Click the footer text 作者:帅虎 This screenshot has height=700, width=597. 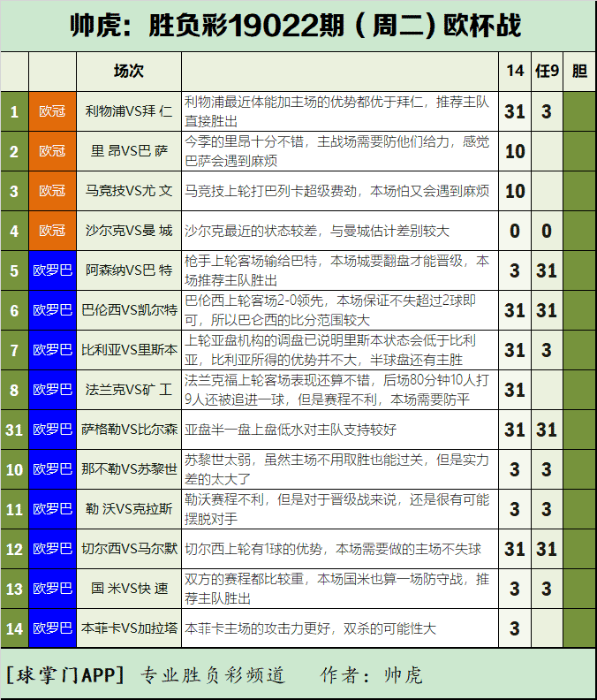point(371,674)
